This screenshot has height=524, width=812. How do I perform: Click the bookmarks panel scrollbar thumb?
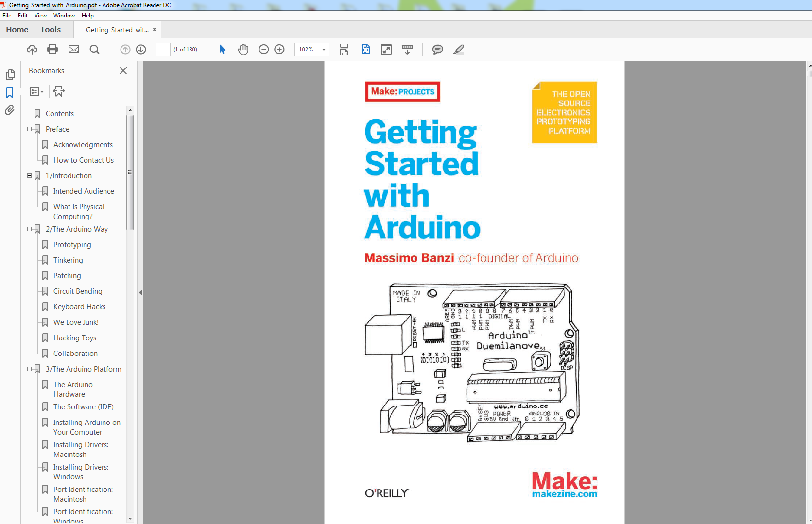[130, 172]
